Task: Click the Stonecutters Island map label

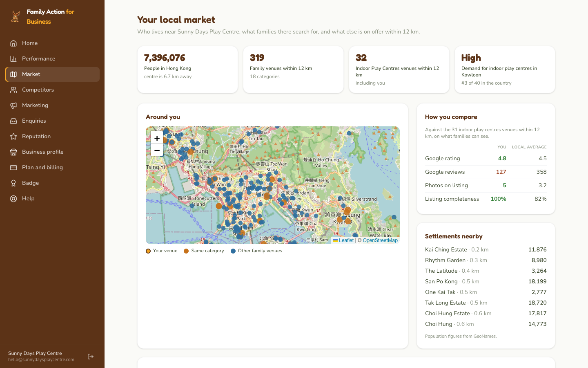Action: point(198,201)
